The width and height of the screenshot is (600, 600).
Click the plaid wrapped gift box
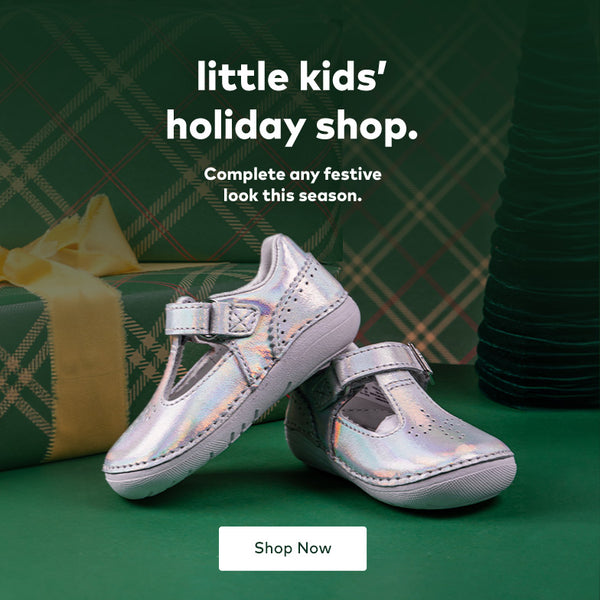(x=115, y=364)
